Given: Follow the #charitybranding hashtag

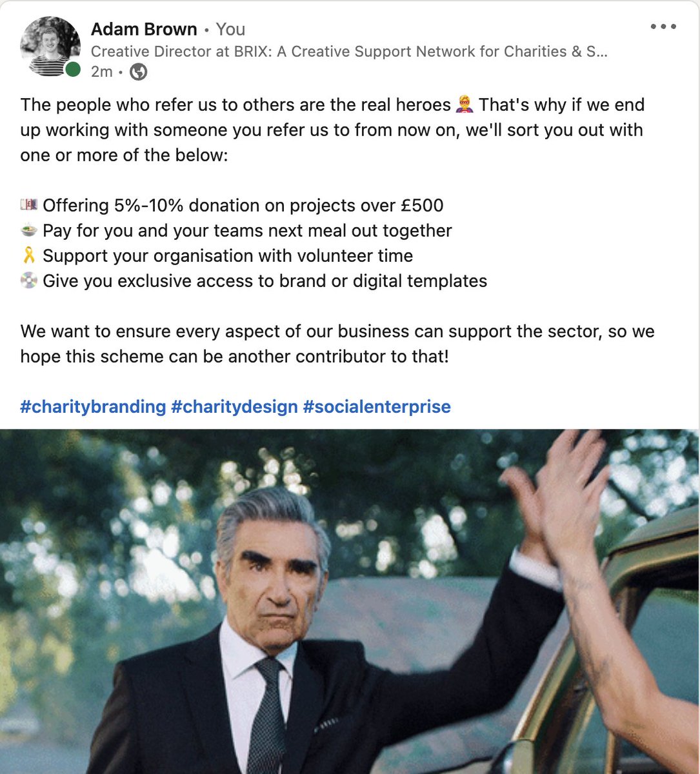Looking at the screenshot, I should (x=94, y=407).
